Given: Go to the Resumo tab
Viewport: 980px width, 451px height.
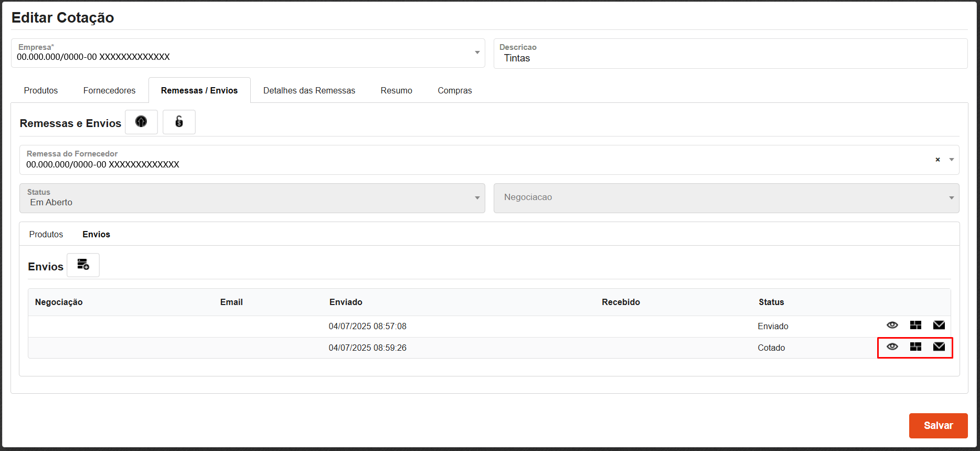Looking at the screenshot, I should point(396,90).
